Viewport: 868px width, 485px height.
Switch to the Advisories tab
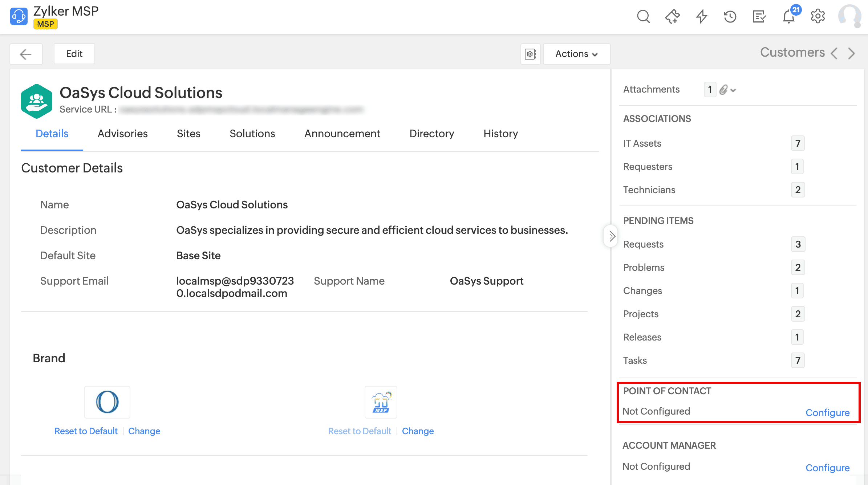122,134
